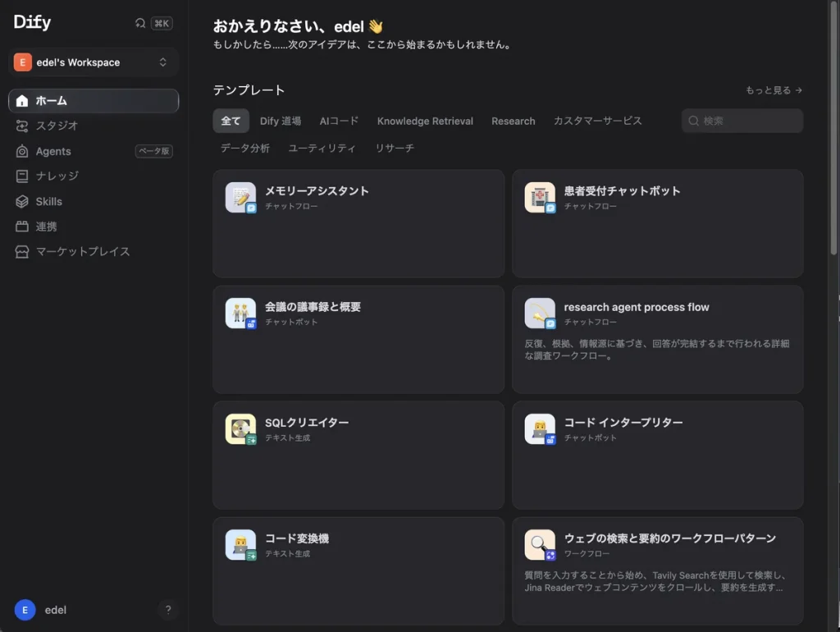Viewport: 840px width, 632px height.
Task: Select the データ分析 tab
Action: (245, 148)
